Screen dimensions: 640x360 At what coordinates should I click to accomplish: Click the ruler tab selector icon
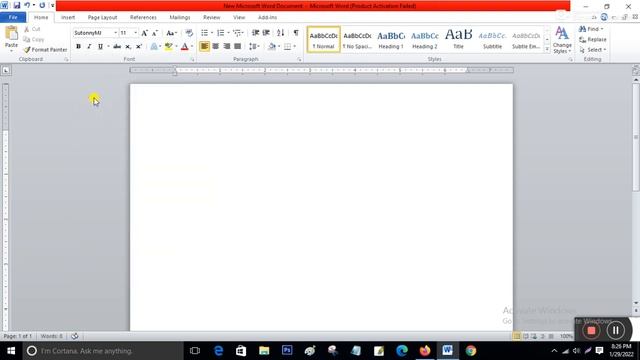point(6,70)
